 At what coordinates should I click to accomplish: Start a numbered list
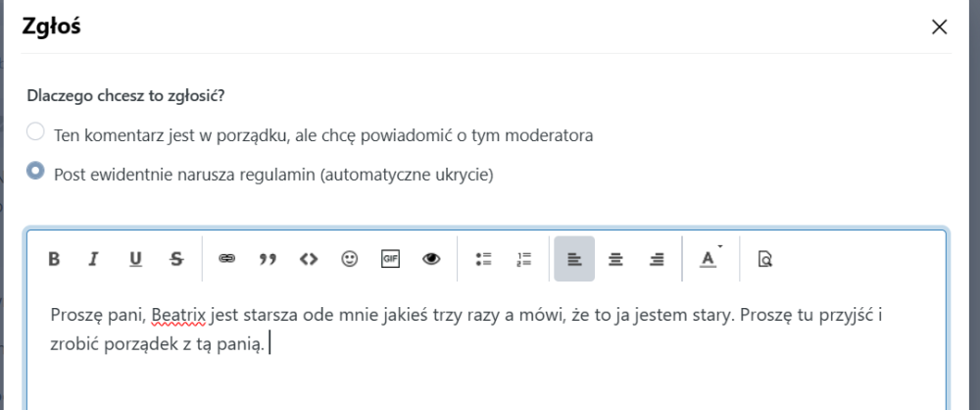(523, 259)
